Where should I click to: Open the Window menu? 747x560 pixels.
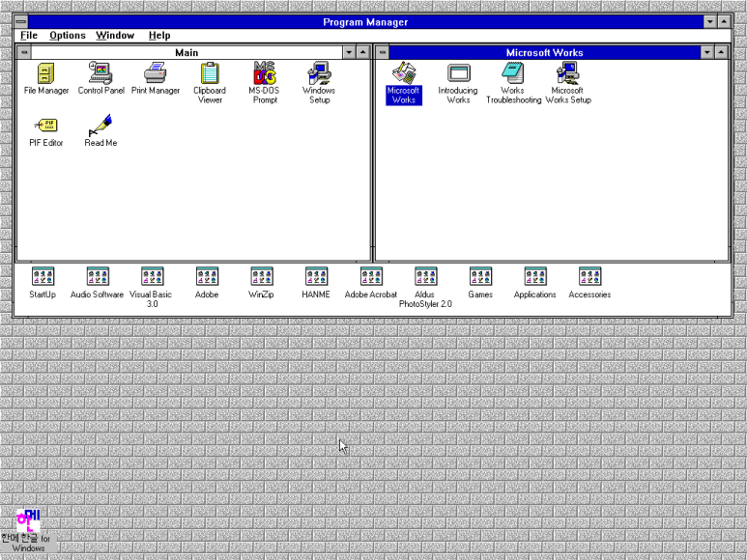point(115,35)
